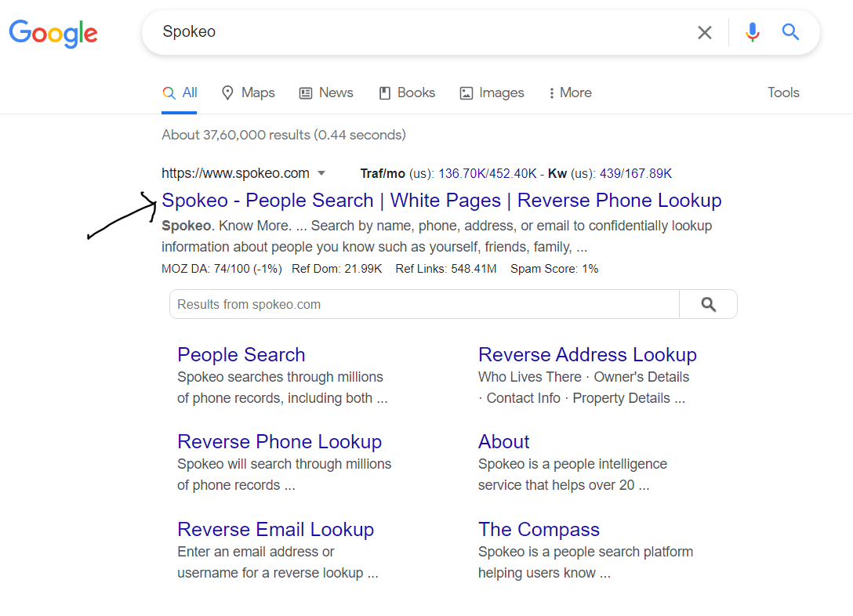Screen dimensions: 853x616
Task: Open the Tools options
Action: coord(783,92)
